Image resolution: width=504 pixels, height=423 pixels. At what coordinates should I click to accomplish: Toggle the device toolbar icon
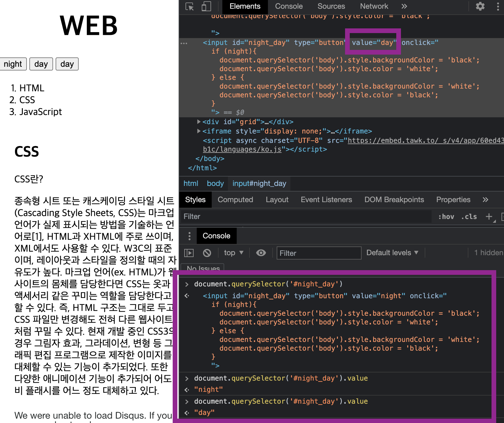(x=206, y=7)
